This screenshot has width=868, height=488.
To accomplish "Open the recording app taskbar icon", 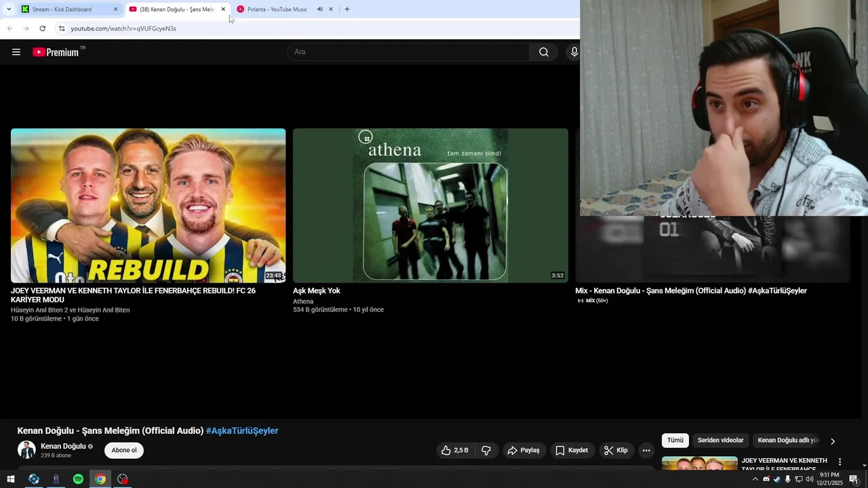I will (123, 479).
